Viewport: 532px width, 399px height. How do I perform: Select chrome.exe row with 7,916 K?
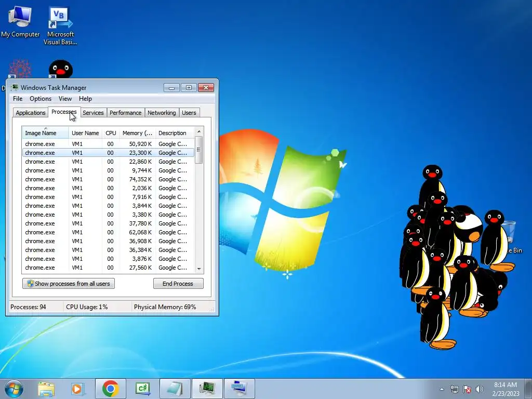pyautogui.click(x=109, y=197)
